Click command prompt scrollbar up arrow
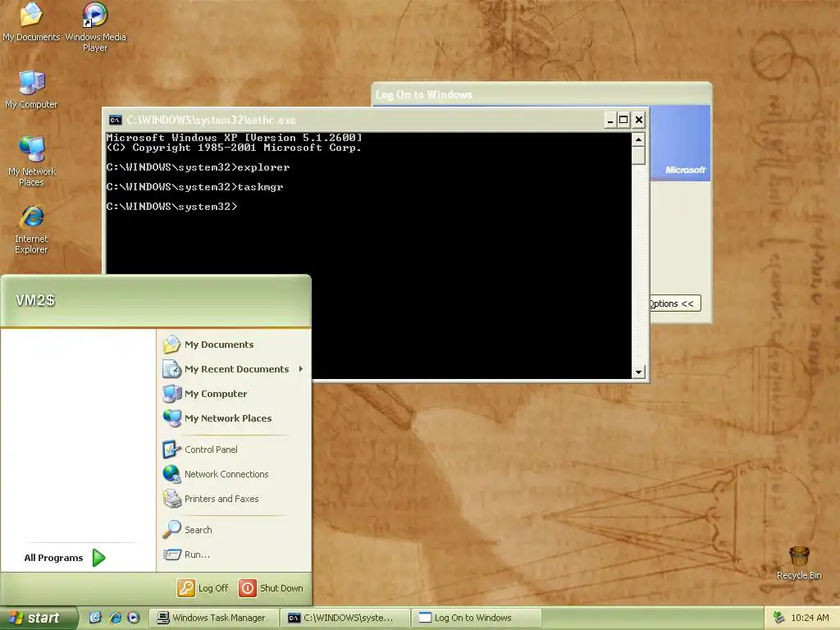Image resolution: width=840 pixels, height=630 pixels. 638,139
